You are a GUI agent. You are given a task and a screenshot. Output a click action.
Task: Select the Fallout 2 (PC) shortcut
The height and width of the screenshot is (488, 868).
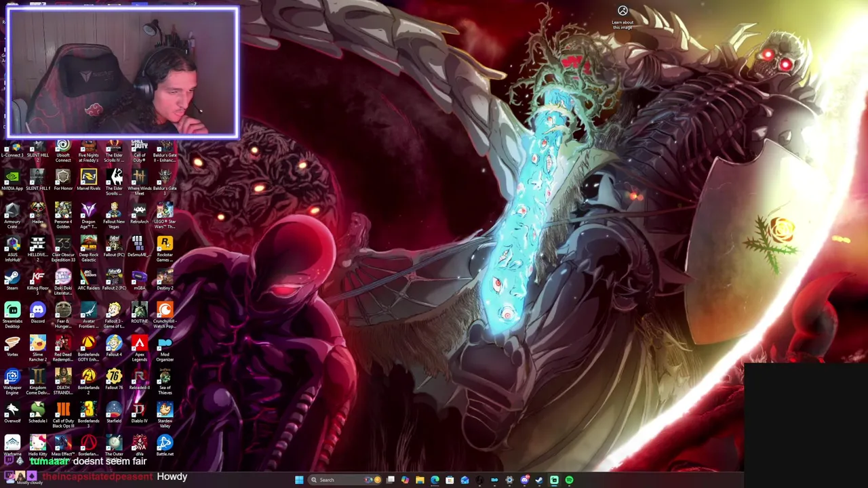coord(114,280)
